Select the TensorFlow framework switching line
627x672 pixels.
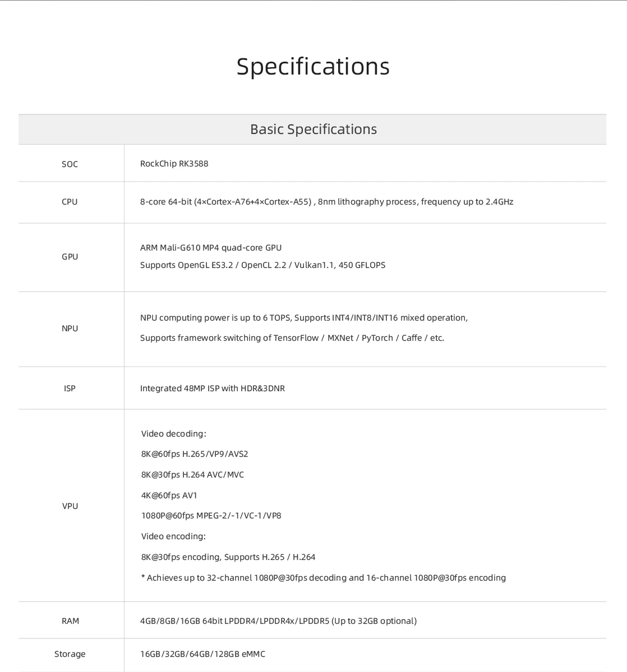tap(292, 338)
